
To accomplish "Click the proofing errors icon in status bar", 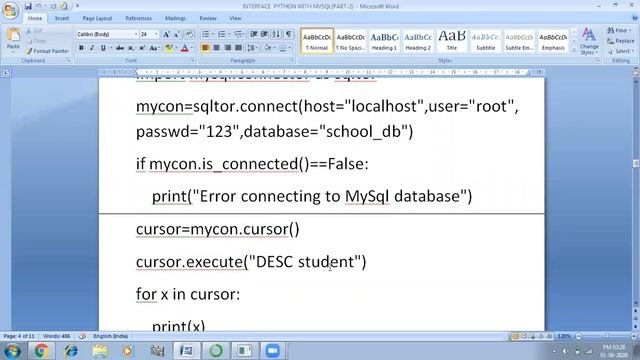I will point(82,336).
